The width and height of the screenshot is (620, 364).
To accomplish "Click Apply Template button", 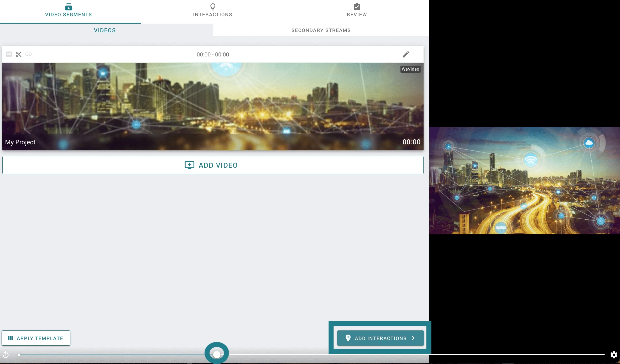I will tap(36, 338).
